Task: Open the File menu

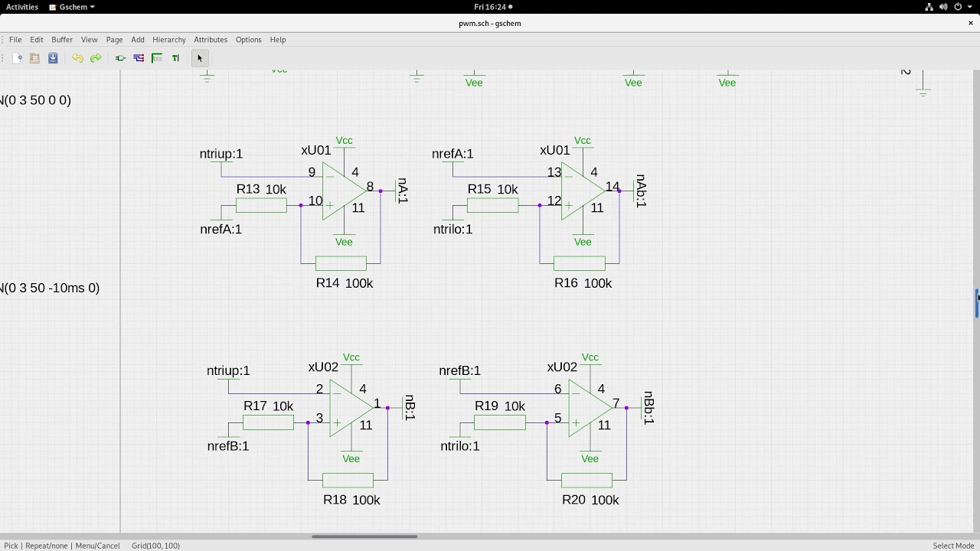Action: tap(15, 40)
